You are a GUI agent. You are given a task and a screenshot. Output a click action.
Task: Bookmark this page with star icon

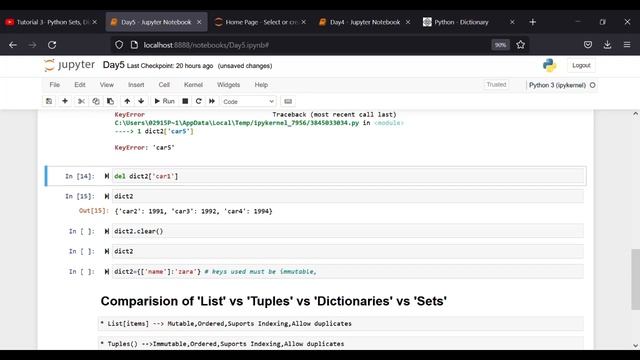tap(520, 45)
